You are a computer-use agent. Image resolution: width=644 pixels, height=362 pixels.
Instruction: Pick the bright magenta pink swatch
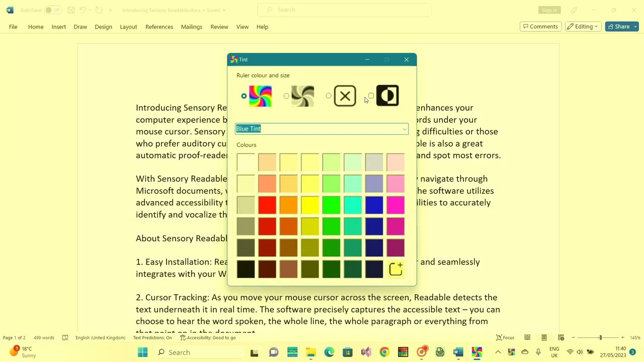(395, 205)
